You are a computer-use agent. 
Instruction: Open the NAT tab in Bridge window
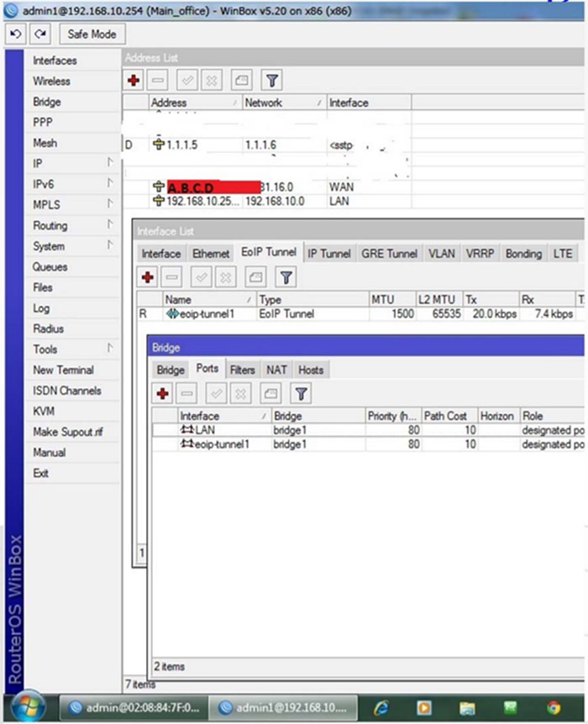click(276, 370)
